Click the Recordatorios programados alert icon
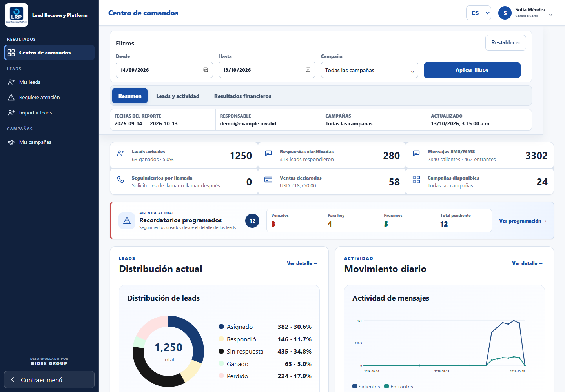 coord(127,221)
